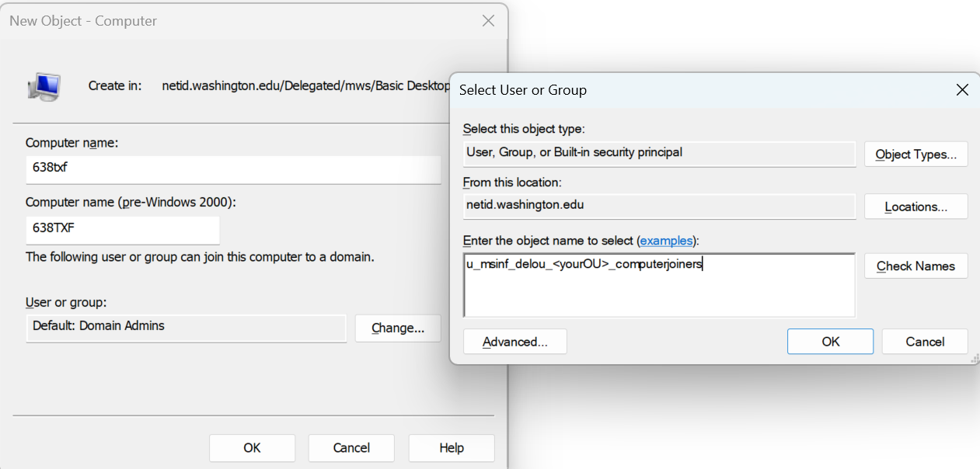Close the Select User or Group dialog
Image resolution: width=980 pixels, height=469 pixels.
click(x=962, y=90)
